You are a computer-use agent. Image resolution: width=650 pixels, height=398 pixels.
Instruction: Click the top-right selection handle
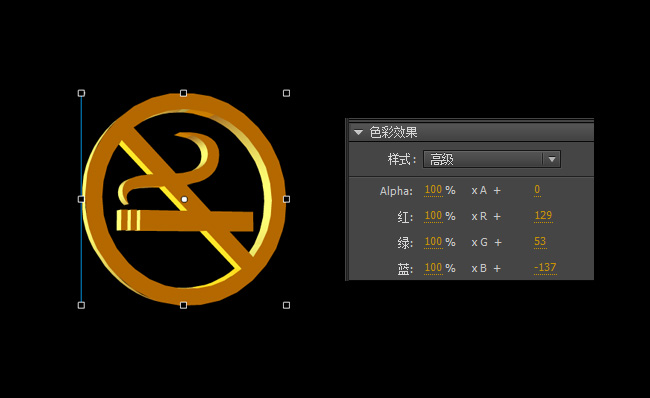tap(286, 93)
